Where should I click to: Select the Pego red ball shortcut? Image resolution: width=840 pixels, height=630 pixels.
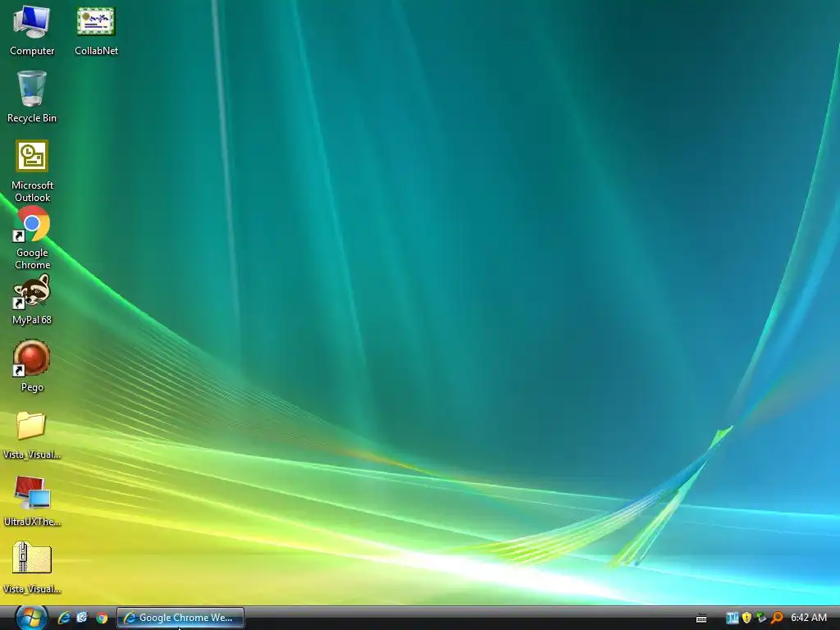[32, 367]
